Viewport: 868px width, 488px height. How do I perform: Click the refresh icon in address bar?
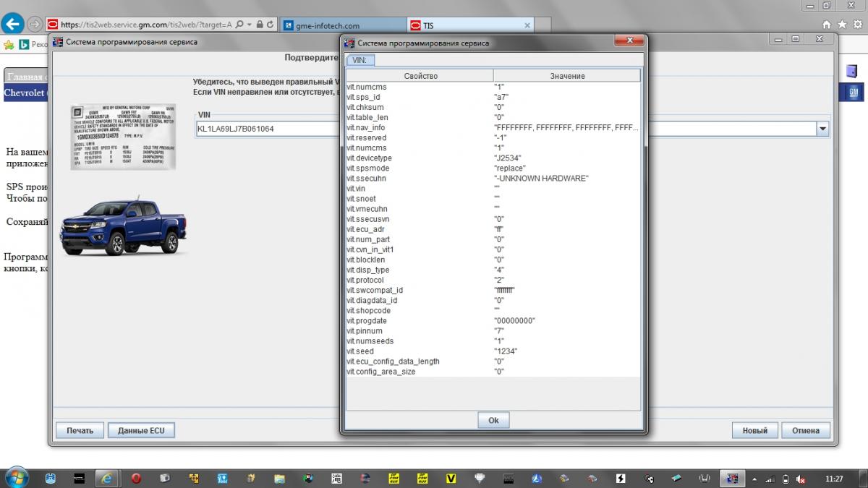[270, 25]
